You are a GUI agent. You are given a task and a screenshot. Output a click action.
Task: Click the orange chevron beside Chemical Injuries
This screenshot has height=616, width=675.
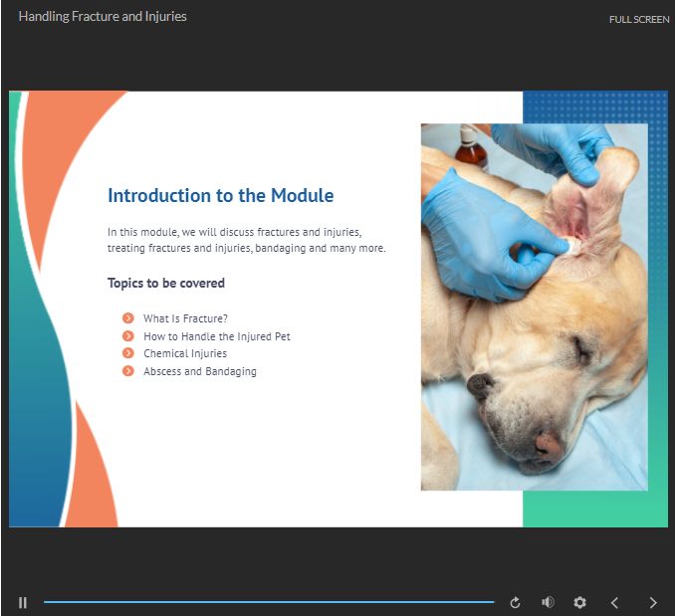(128, 353)
